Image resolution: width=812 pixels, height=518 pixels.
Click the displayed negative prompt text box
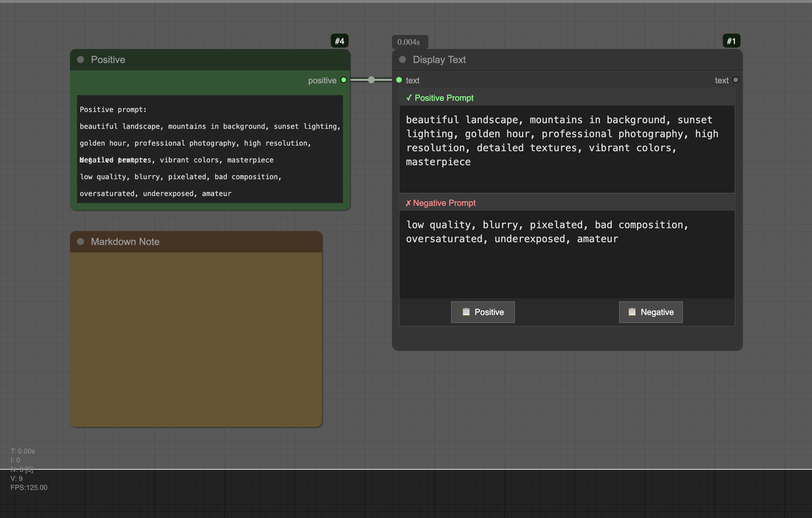pos(567,254)
